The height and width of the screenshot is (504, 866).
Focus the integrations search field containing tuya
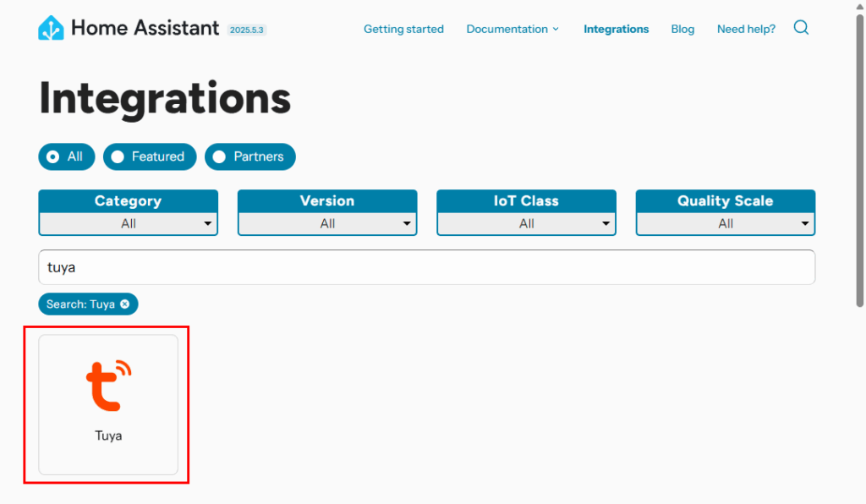point(426,267)
